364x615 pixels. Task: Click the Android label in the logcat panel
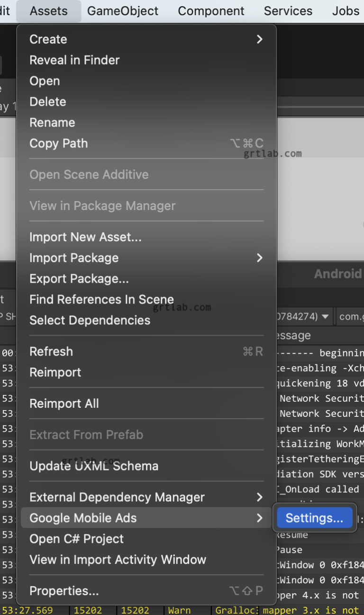[338, 274]
